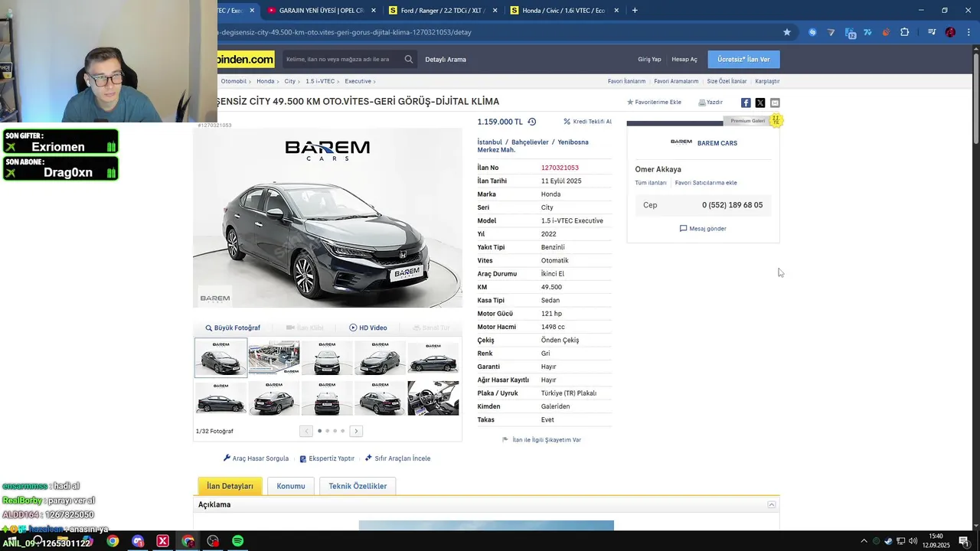
Task: Go to previous thumbnail page arrow
Action: coord(306,431)
